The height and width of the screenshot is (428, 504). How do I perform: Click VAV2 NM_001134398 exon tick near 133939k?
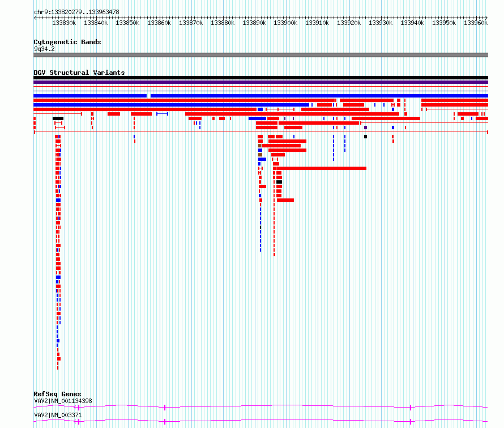point(411,408)
